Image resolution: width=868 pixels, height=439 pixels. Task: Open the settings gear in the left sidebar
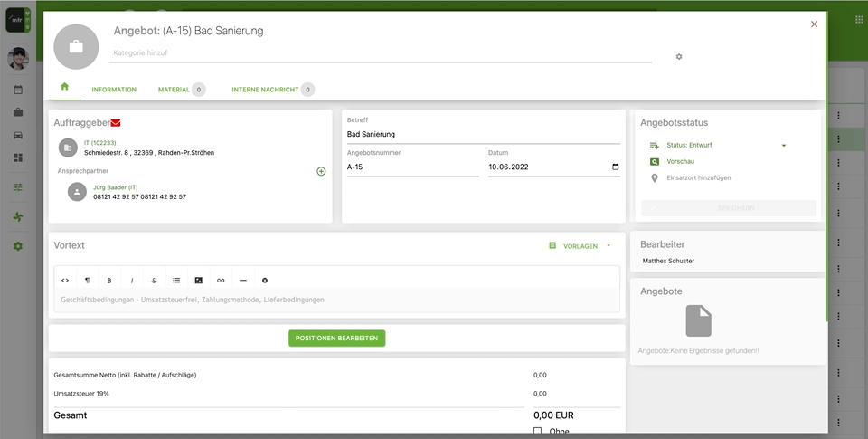click(18, 246)
